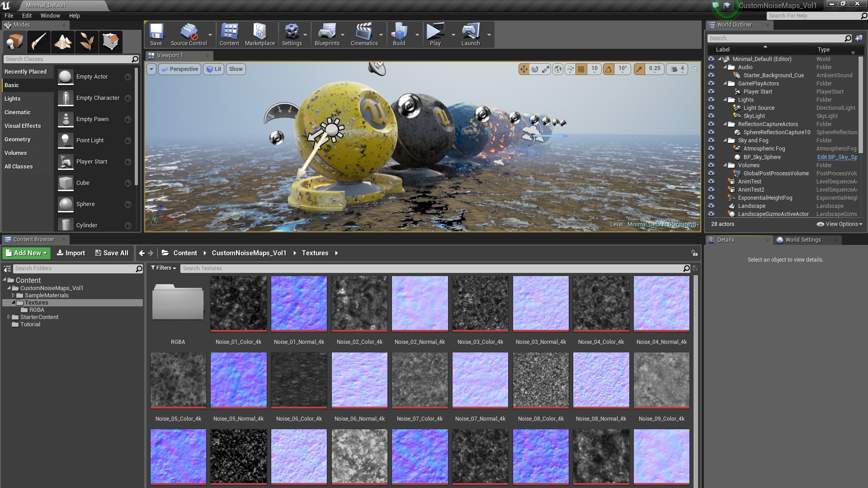Click the Blueprints toolbar icon
The width and height of the screenshot is (868, 488).
(x=326, y=34)
